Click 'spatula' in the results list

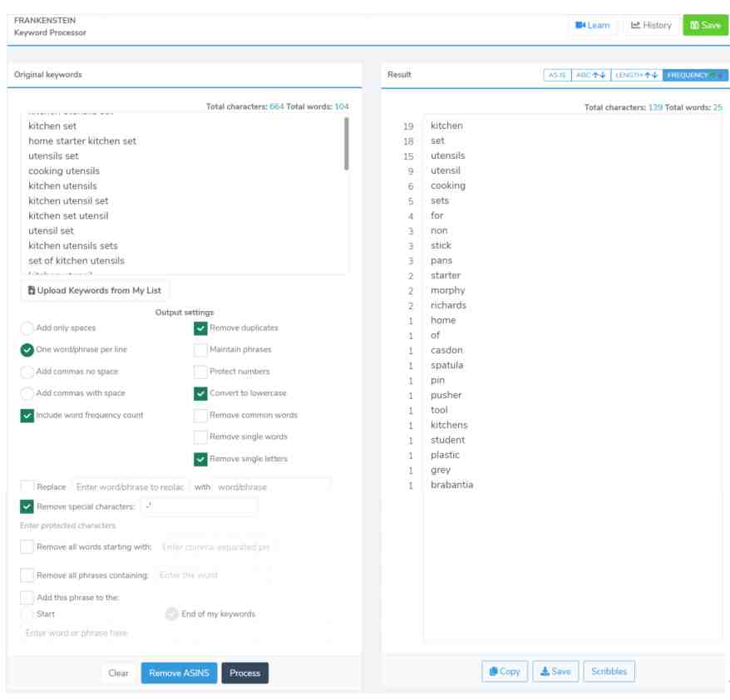[x=447, y=365]
